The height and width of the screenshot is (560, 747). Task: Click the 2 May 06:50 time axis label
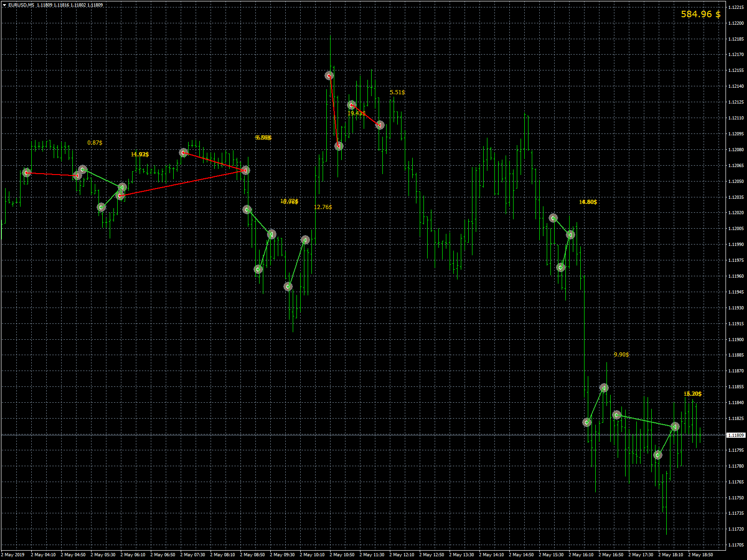point(163,555)
